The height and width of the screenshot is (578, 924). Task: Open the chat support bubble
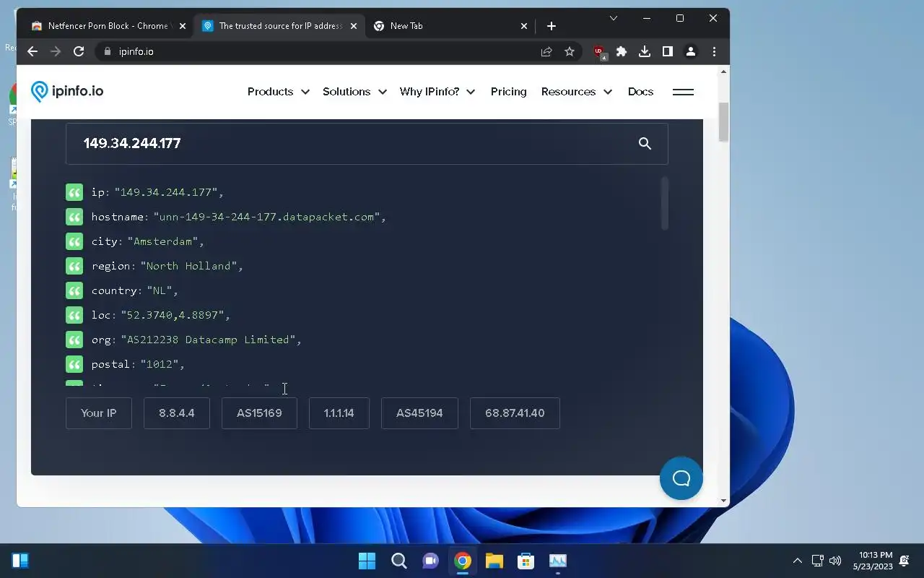(x=681, y=478)
